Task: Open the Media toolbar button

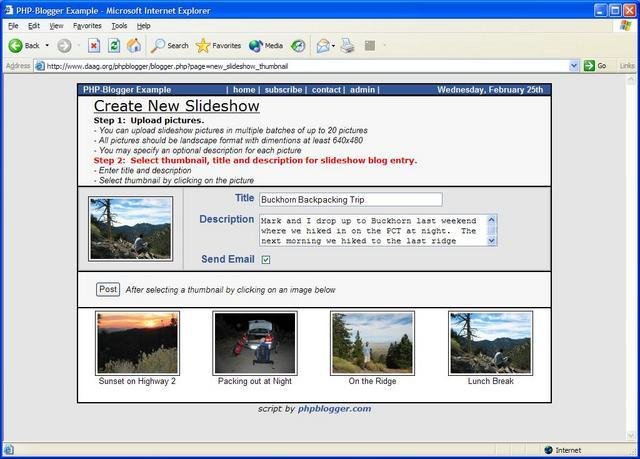Action: point(266,46)
